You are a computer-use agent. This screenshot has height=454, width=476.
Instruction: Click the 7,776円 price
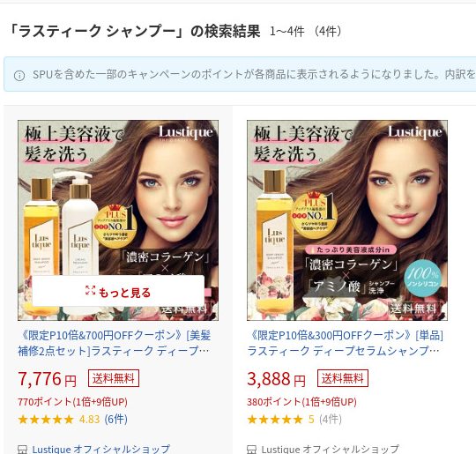[x=47, y=379]
